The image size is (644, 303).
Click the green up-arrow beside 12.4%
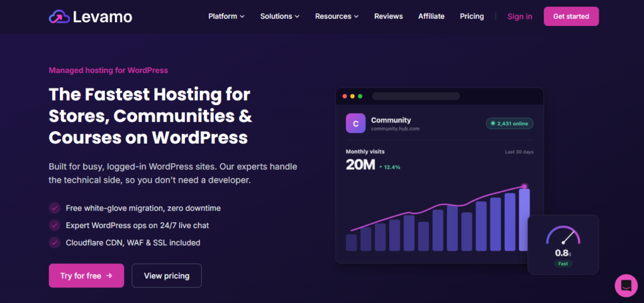[380, 167]
